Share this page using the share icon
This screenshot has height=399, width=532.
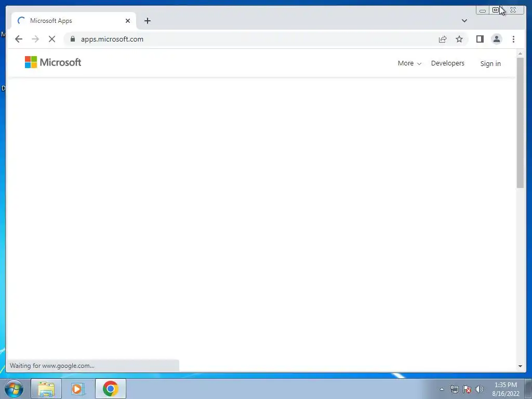[443, 39]
